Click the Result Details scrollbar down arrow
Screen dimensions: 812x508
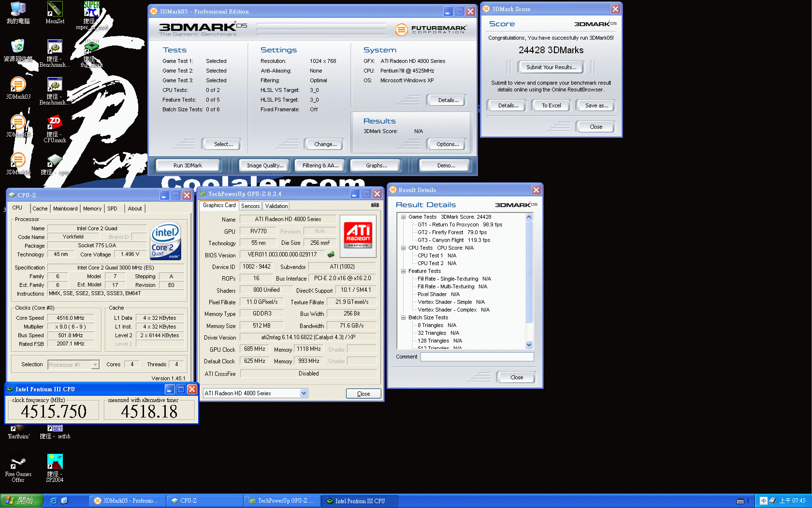(x=529, y=345)
